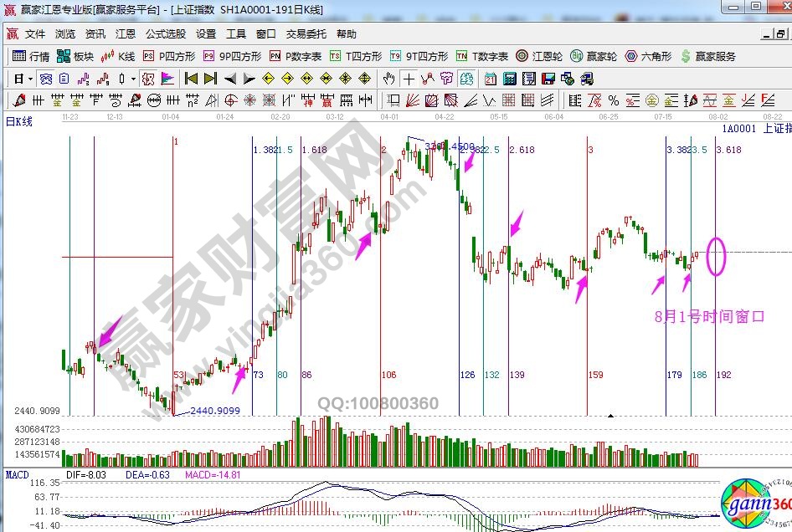Viewport: 792px width, 532px height.
Task: Click the 行情 market quotes button
Action: coord(31,56)
